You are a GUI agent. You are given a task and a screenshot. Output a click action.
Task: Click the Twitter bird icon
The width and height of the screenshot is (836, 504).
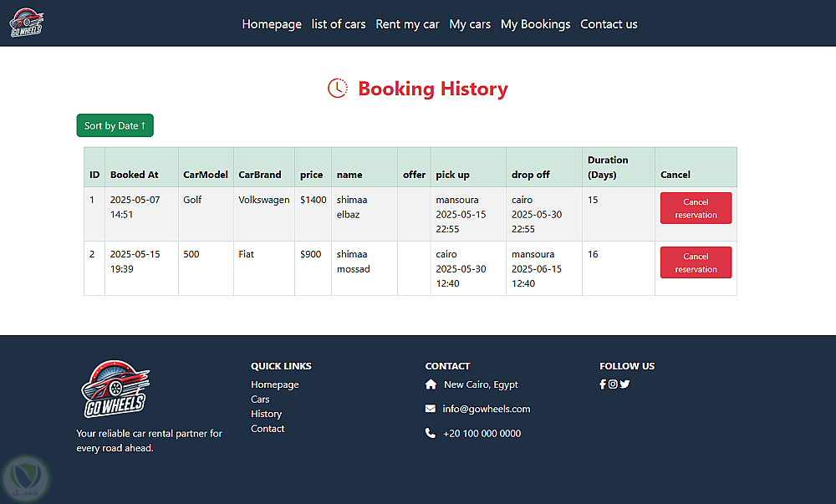[624, 384]
